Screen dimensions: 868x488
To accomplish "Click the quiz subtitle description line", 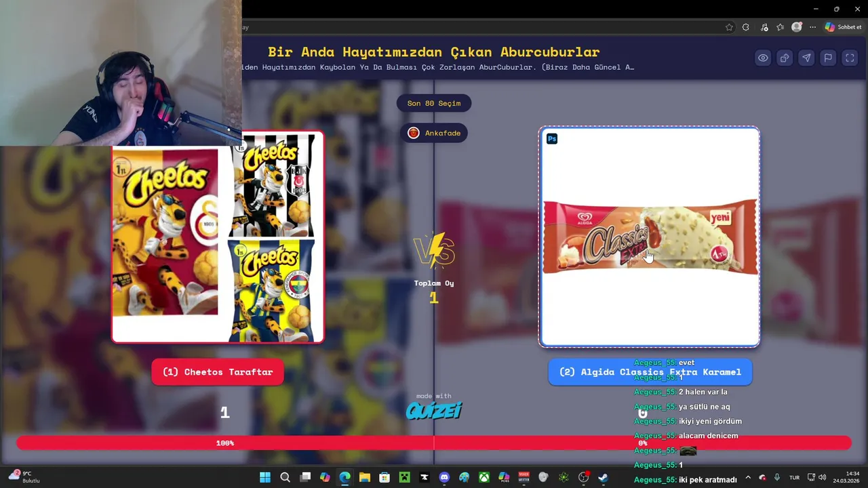I will [438, 67].
